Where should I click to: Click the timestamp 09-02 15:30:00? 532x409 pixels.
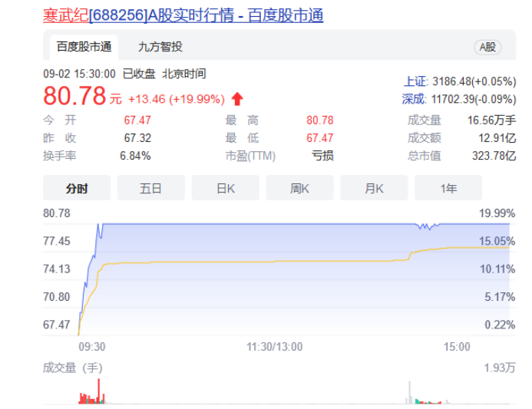[79, 74]
